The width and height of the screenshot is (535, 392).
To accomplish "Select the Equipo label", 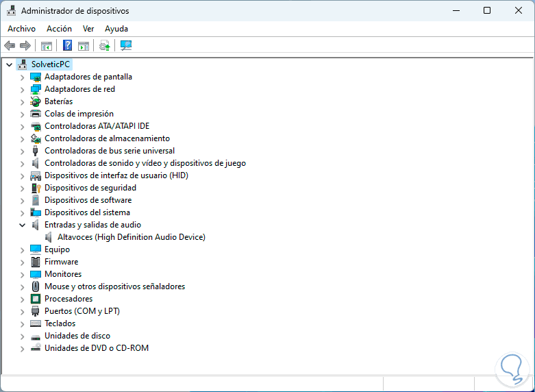I will coord(58,249).
